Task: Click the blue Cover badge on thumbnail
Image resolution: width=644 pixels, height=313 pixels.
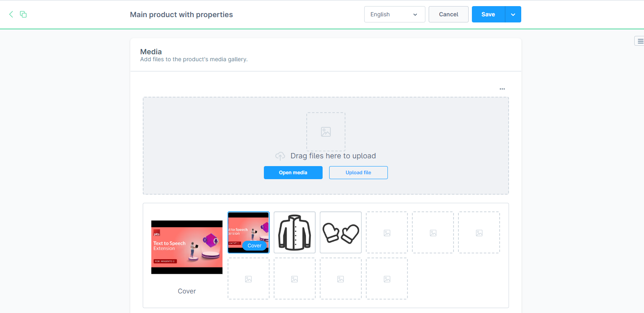Action: click(x=255, y=246)
